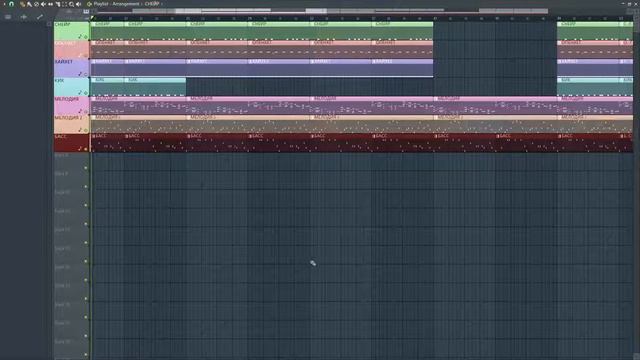Select the ХАЙХЕТ track header
Image resolution: width=640 pixels, height=360 pixels.
71,68
